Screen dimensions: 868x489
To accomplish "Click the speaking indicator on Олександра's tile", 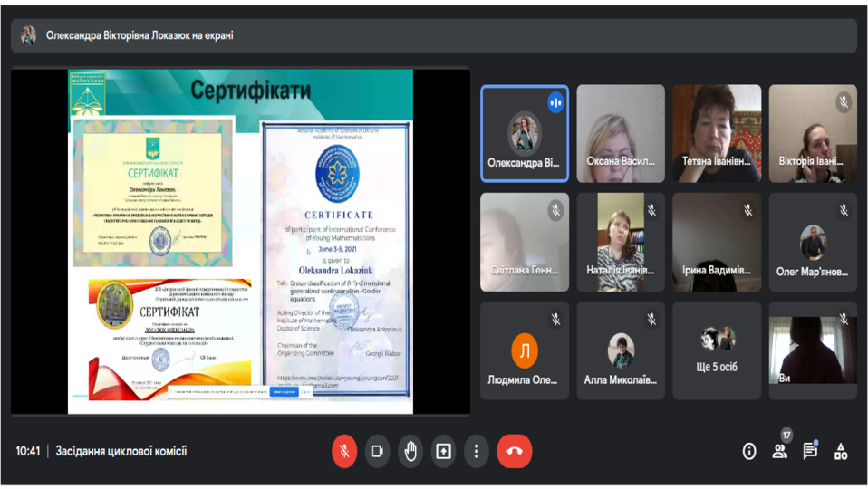I will click(555, 103).
